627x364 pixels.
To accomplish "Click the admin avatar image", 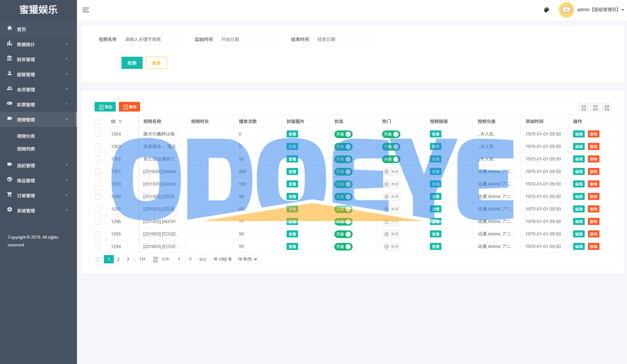I will point(566,10).
